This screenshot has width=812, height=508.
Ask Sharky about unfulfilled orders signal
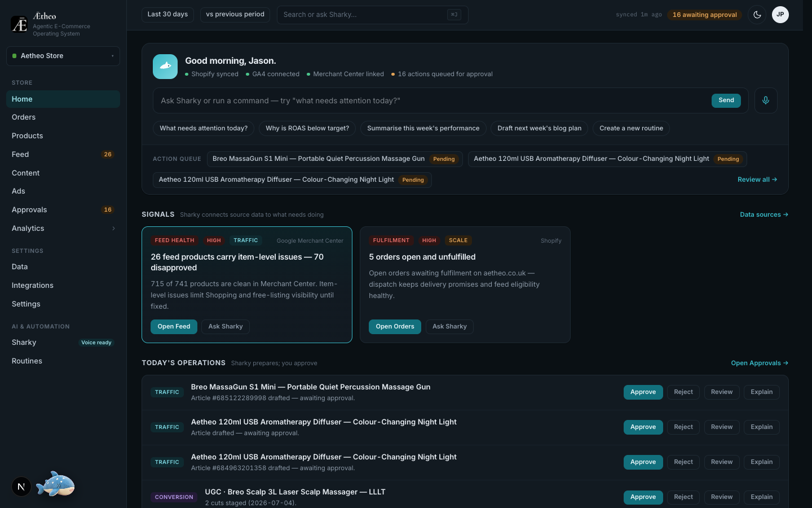click(x=449, y=327)
